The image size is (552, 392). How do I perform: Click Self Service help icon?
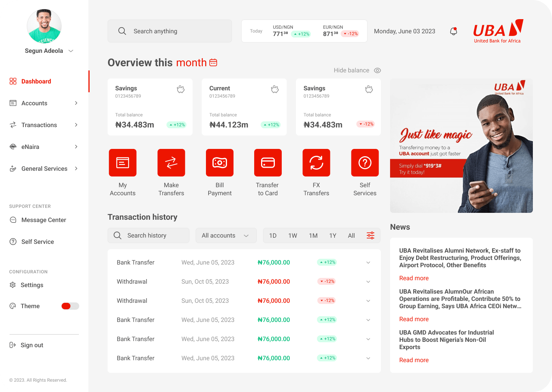[13, 242]
